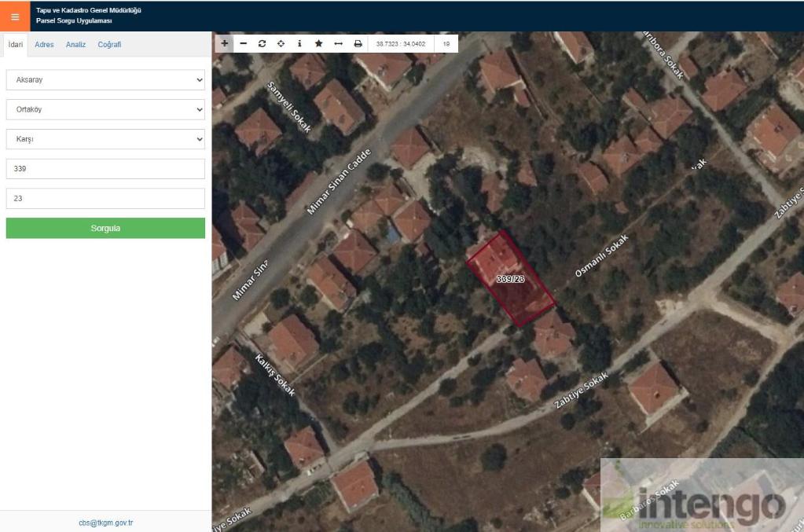Switch to the Adres tab
Viewport: 804px width, 532px height.
pos(44,45)
